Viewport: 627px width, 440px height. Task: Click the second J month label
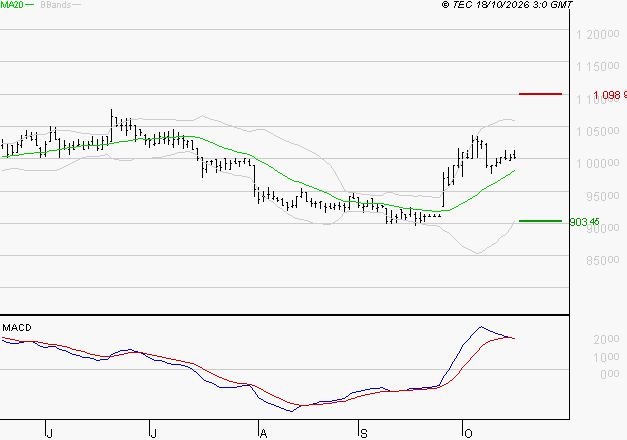(153, 434)
